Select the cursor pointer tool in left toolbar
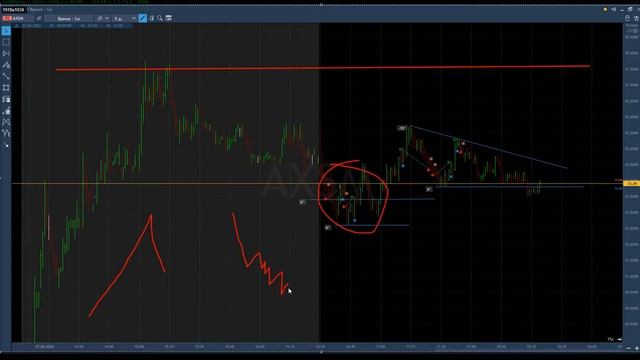This screenshot has height=360, width=640. tap(6, 31)
